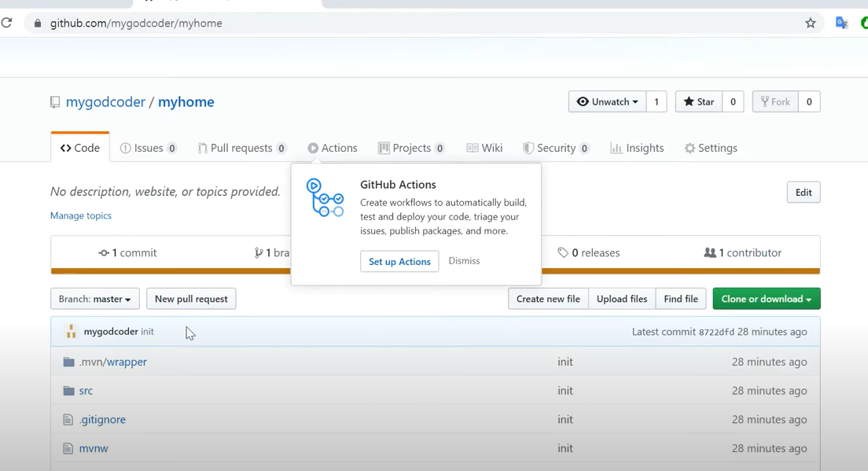This screenshot has height=471, width=868.
Task: Open latest commit 8722dfd
Action: click(716, 332)
